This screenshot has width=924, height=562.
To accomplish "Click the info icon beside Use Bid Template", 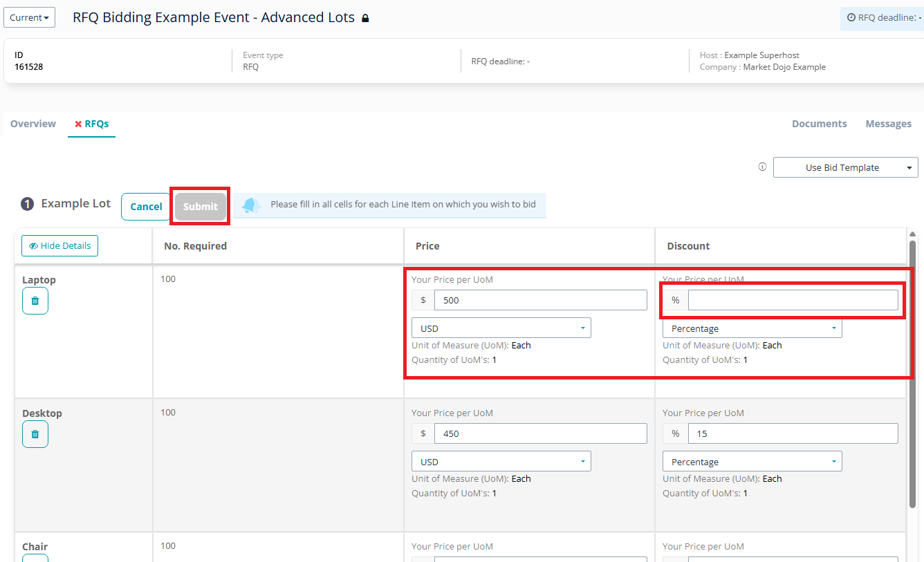I will pos(762,167).
